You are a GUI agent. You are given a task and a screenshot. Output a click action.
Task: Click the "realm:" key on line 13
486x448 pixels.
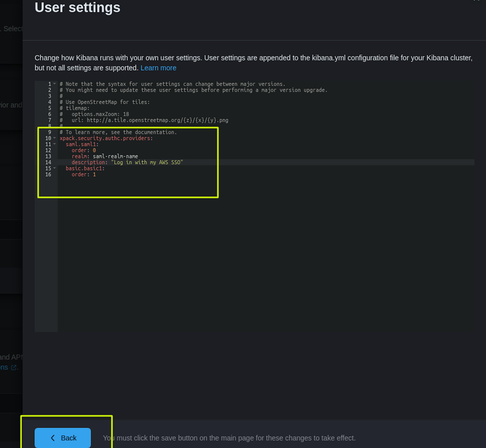click(80, 156)
